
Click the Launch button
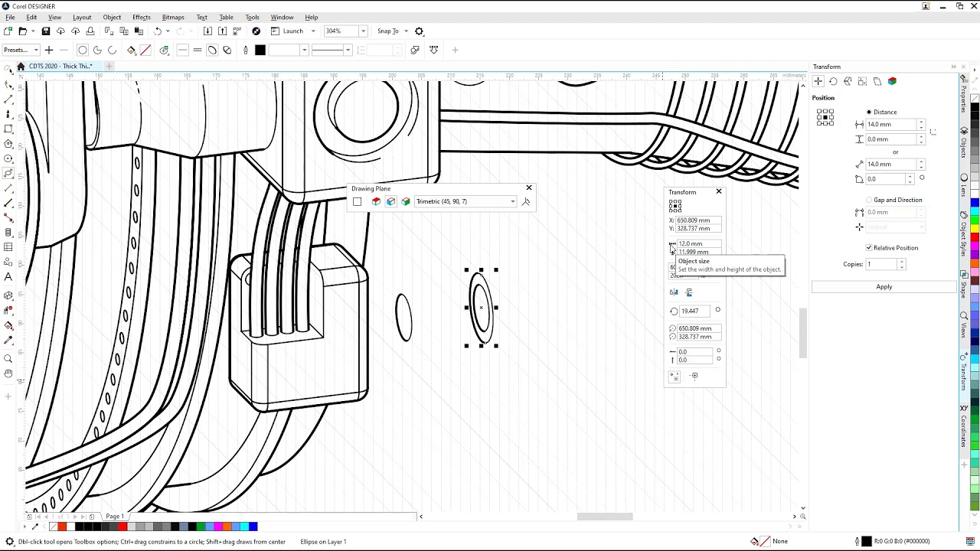(292, 31)
